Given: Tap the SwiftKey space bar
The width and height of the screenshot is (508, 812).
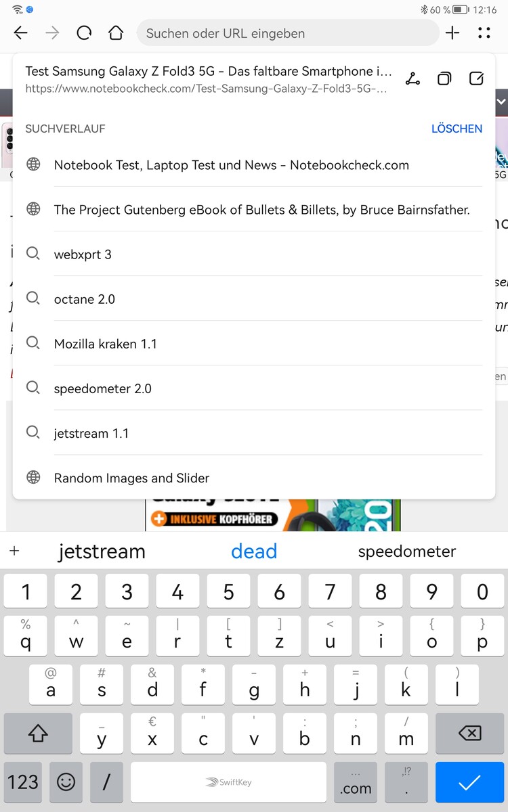Looking at the screenshot, I should point(228,782).
